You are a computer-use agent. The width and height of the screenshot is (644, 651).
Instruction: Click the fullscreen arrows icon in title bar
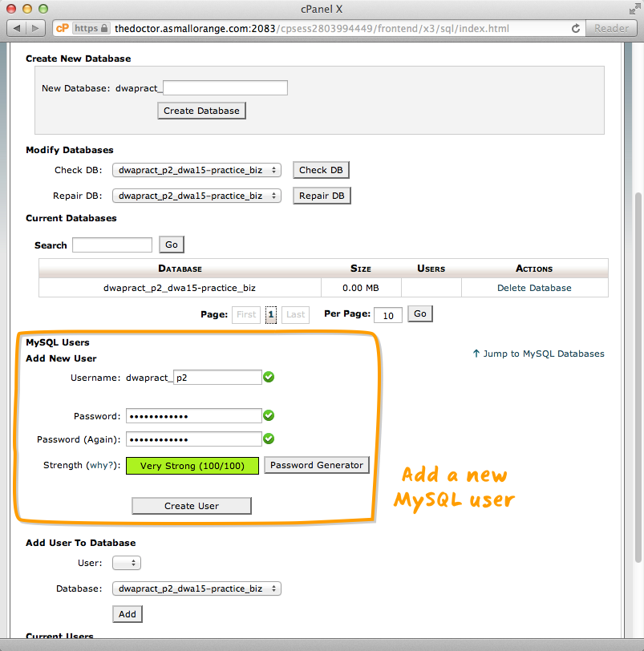pyautogui.click(x=634, y=8)
